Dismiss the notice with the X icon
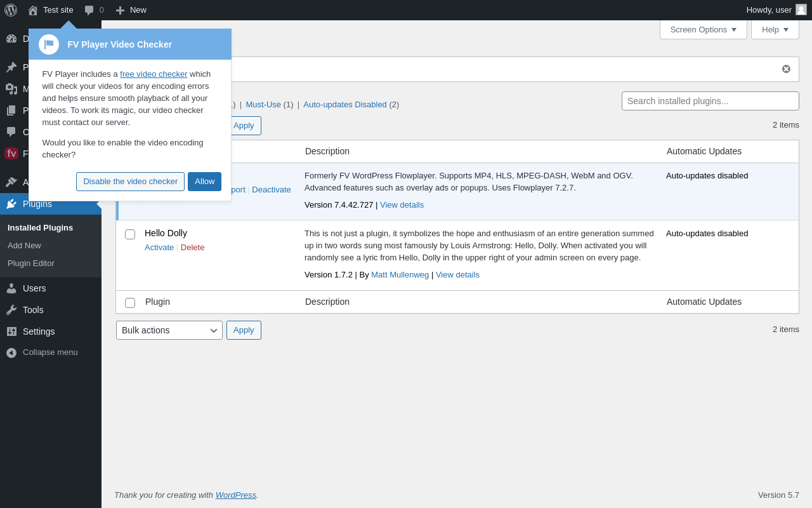This screenshot has height=508, width=812. point(786,69)
